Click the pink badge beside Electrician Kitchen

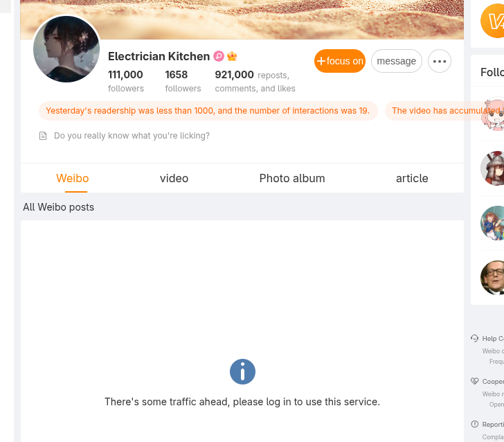coord(219,57)
